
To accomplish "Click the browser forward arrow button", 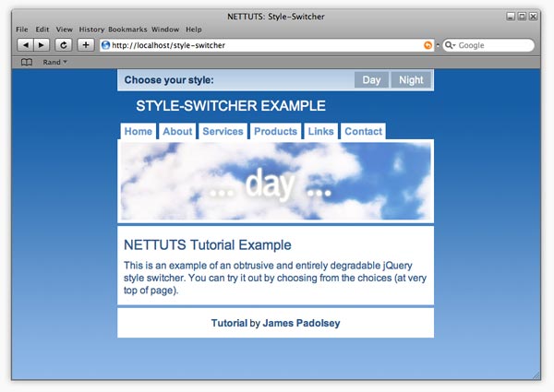I will (42, 44).
